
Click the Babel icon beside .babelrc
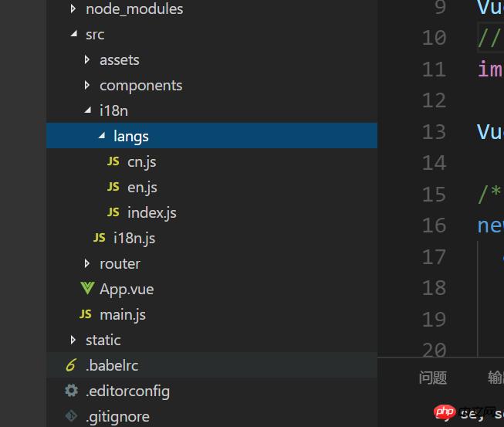(72, 365)
